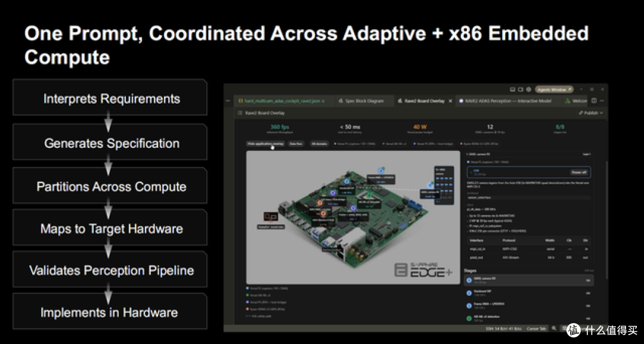Toggle the sidebar layout icon in title bar
The height and width of the screenshot is (344, 644).
[521, 89]
